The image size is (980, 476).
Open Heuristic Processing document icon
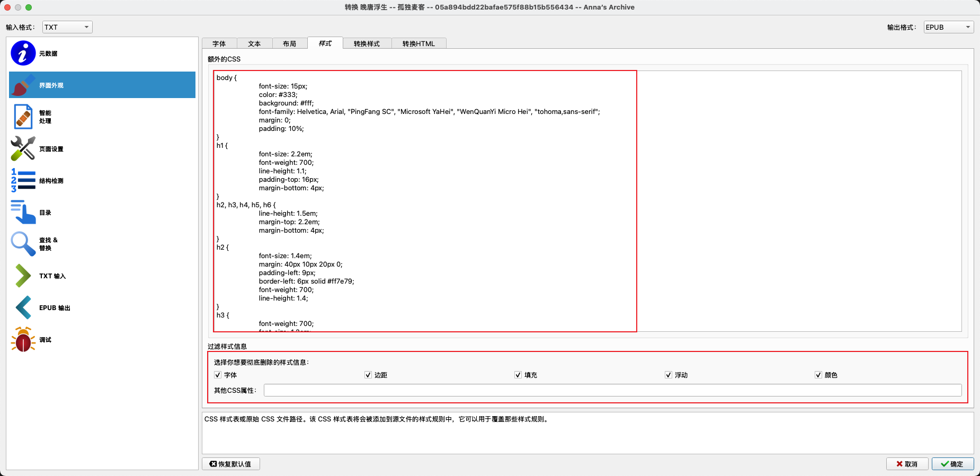tap(23, 117)
